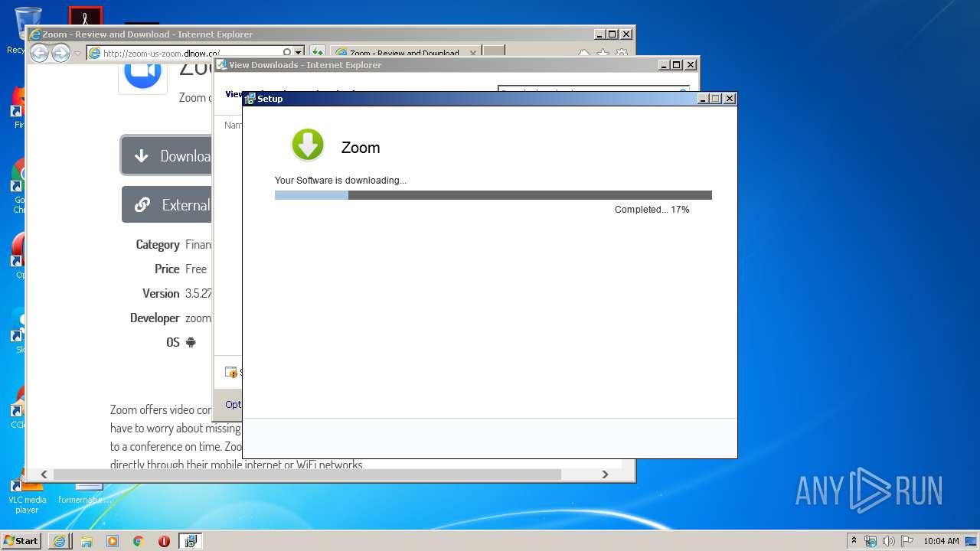Select the Adobe Acrobat desktop icon
This screenshot has height=551, width=980.
click(x=85, y=17)
